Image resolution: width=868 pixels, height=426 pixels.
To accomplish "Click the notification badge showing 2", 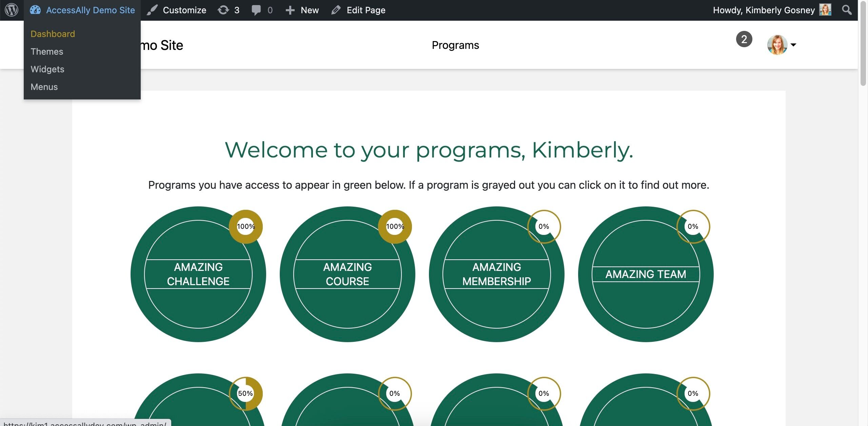I will pos(744,39).
